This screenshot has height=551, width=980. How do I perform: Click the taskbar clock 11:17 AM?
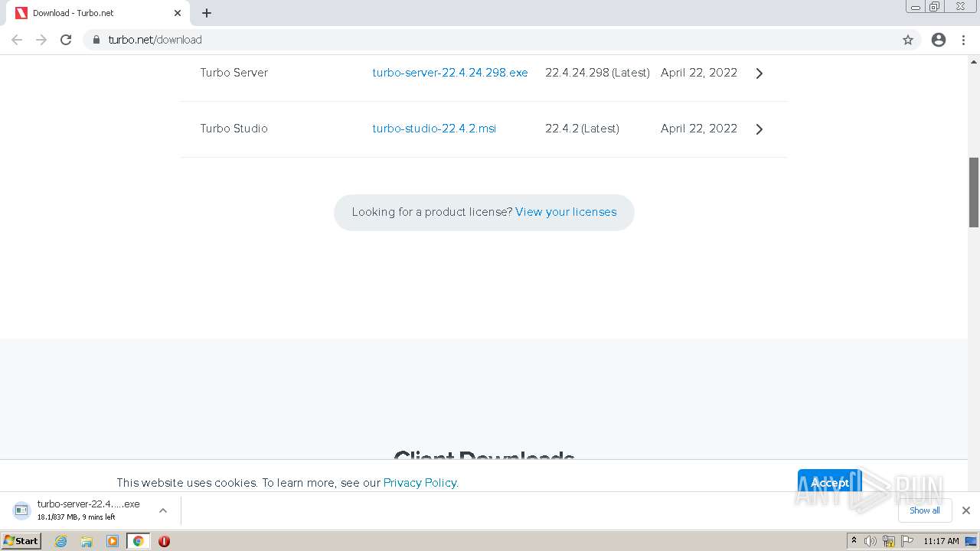pyautogui.click(x=941, y=541)
